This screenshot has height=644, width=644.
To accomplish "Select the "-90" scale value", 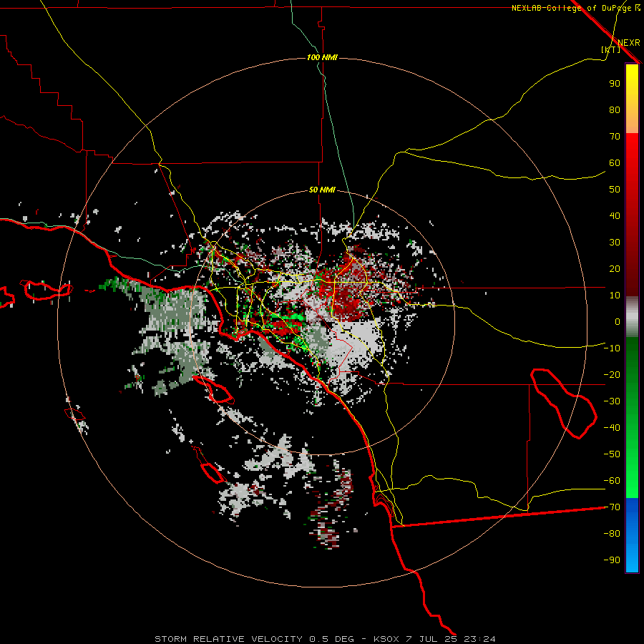I will (612, 560).
